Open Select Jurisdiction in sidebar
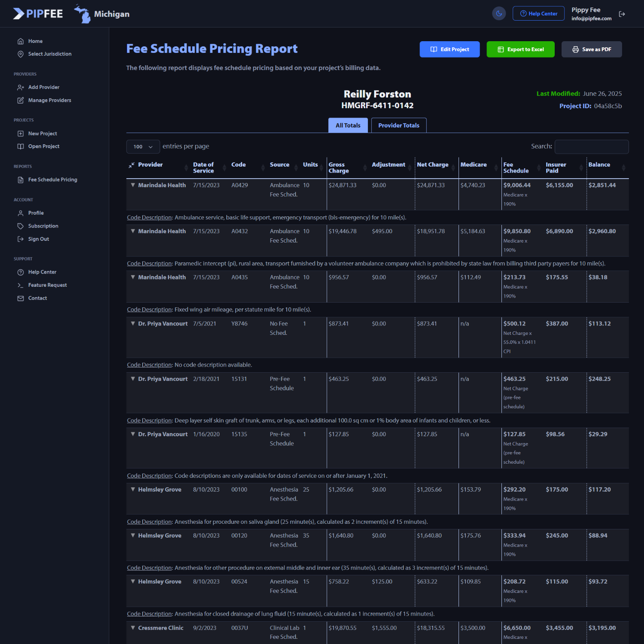This screenshot has width=644, height=644. pos(50,54)
